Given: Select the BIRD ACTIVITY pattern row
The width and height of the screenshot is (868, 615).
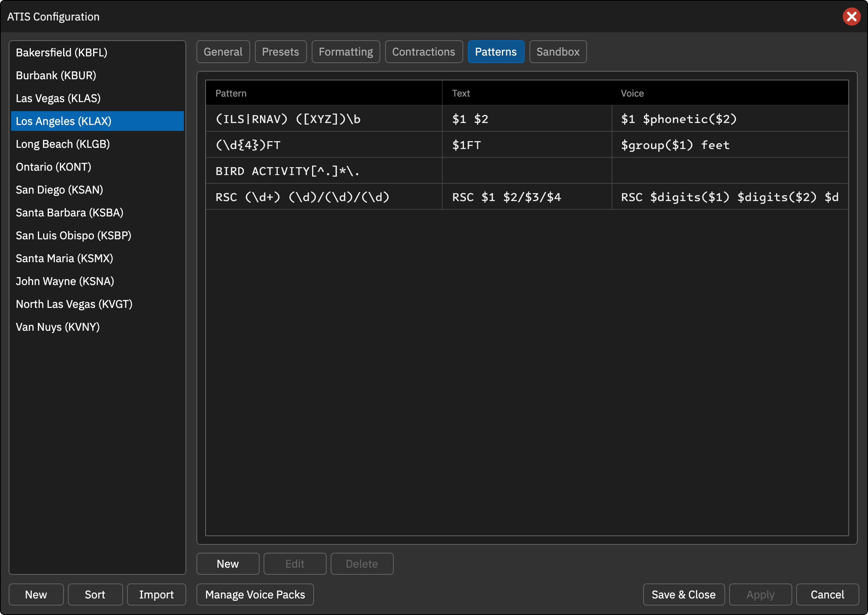Looking at the screenshot, I should click(x=527, y=171).
